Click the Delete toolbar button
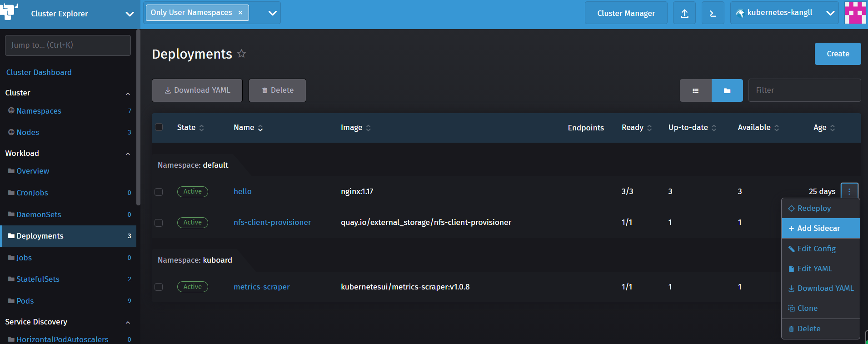 pyautogui.click(x=277, y=90)
